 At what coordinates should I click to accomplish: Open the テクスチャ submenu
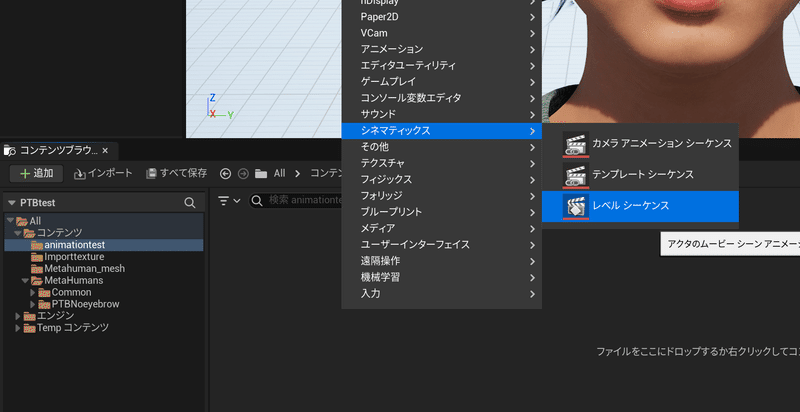[441, 164]
